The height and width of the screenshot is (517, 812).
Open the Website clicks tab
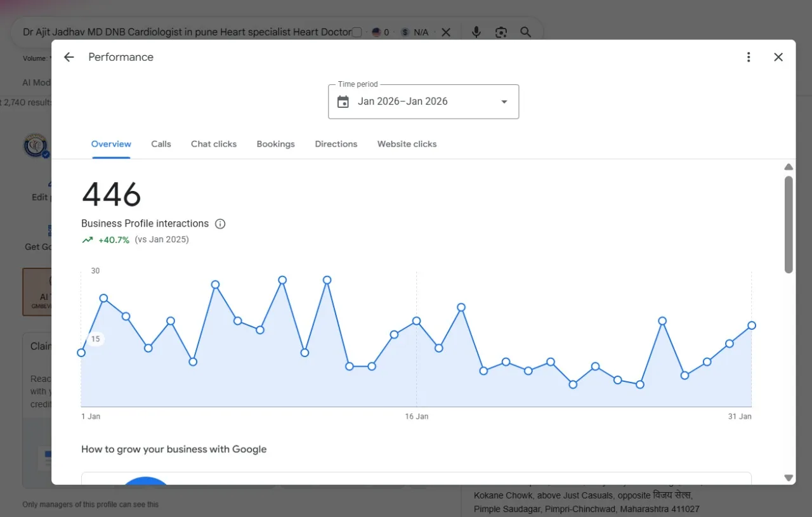[x=407, y=144]
